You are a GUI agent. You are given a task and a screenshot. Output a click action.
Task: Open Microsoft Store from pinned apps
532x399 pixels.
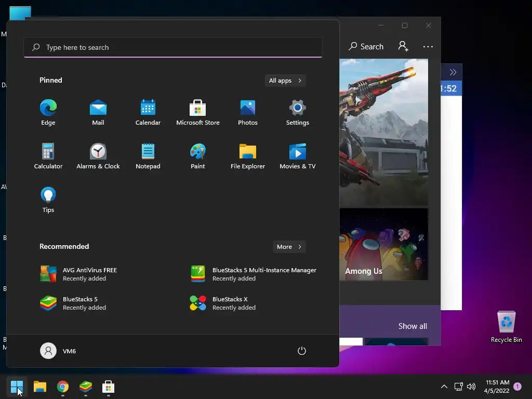coord(198,113)
